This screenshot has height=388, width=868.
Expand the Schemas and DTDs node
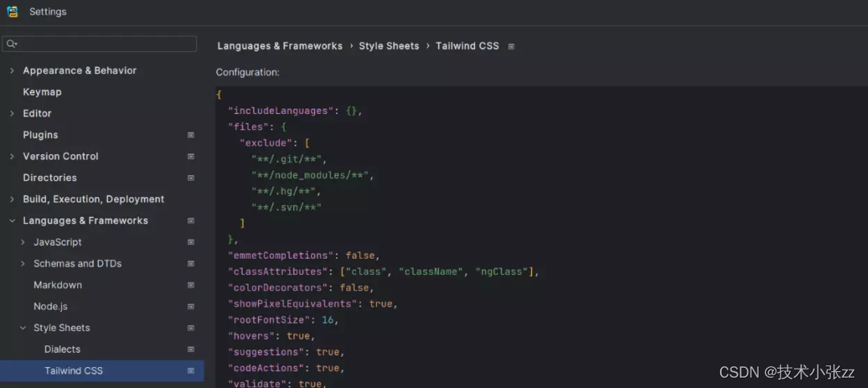[x=23, y=264]
